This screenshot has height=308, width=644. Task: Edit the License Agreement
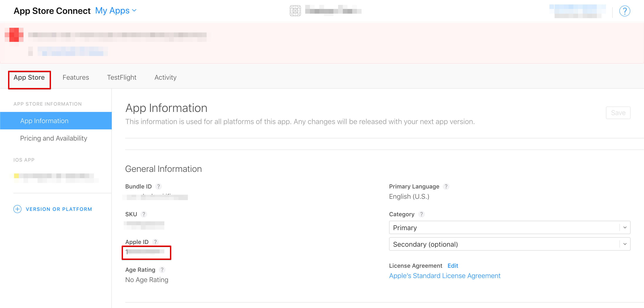(x=453, y=265)
